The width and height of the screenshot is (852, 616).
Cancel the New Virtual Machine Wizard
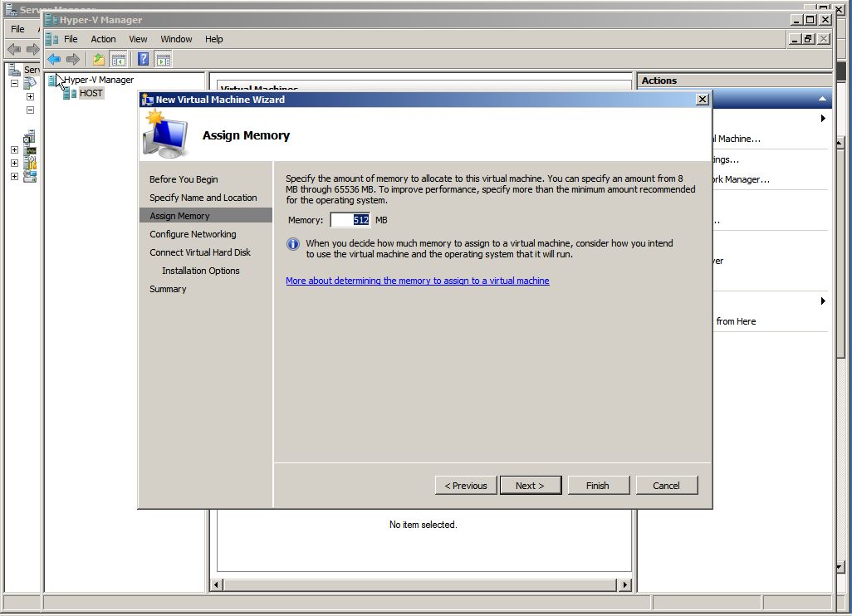coord(667,486)
